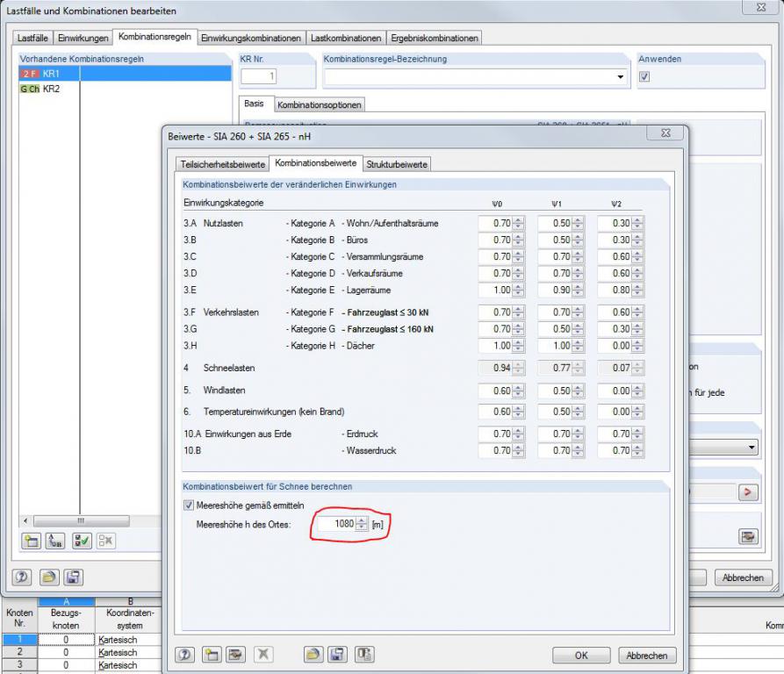Click Bezugsknoten cell of node row 3
This screenshot has width=784, height=674.
(66, 665)
